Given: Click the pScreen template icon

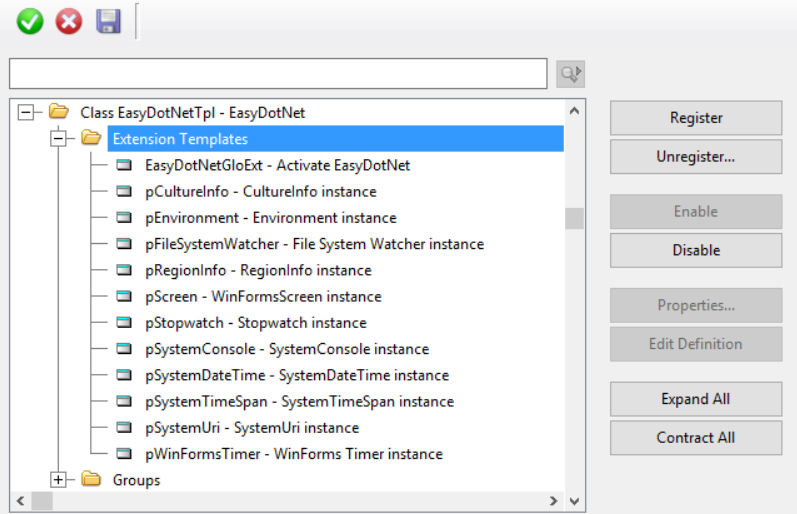Looking at the screenshot, I should click(124, 296).
